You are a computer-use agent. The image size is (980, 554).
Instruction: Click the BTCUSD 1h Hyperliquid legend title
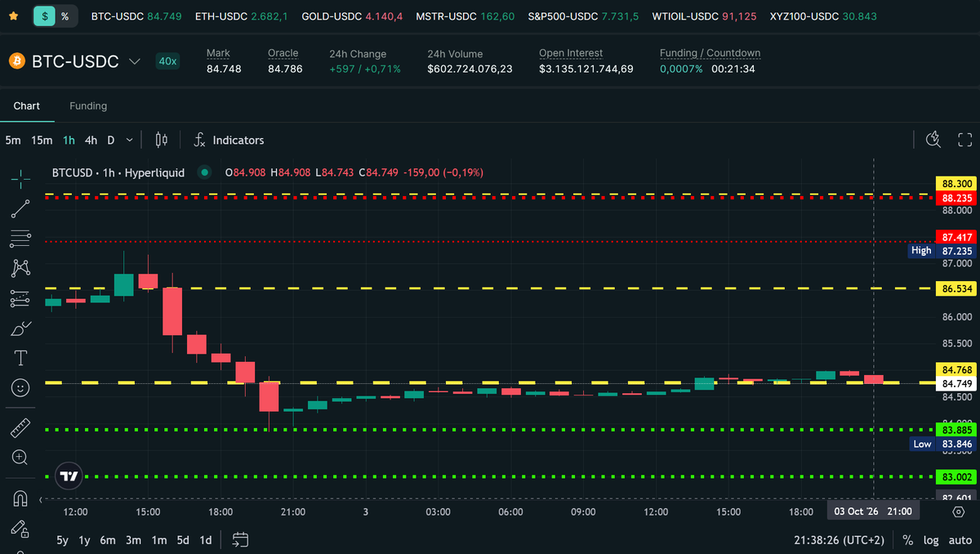pos(118,172)
